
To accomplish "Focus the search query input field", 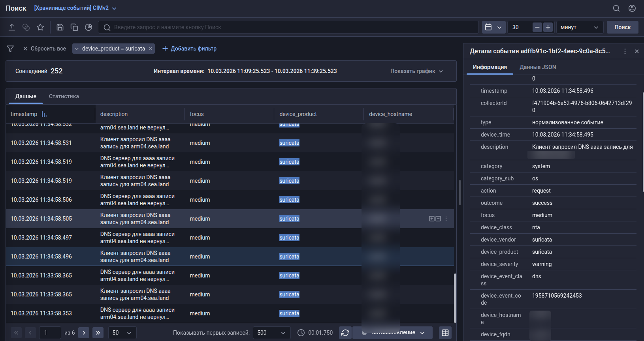I will pyautogui.click(x=288, y=27).
